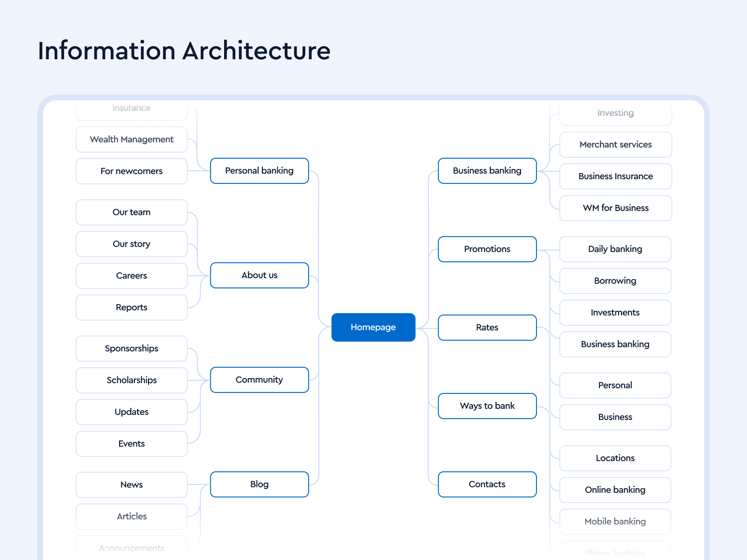Select the Sponsorships box
The height and width of the screenshot is (560, 747).
pos(131,349)
